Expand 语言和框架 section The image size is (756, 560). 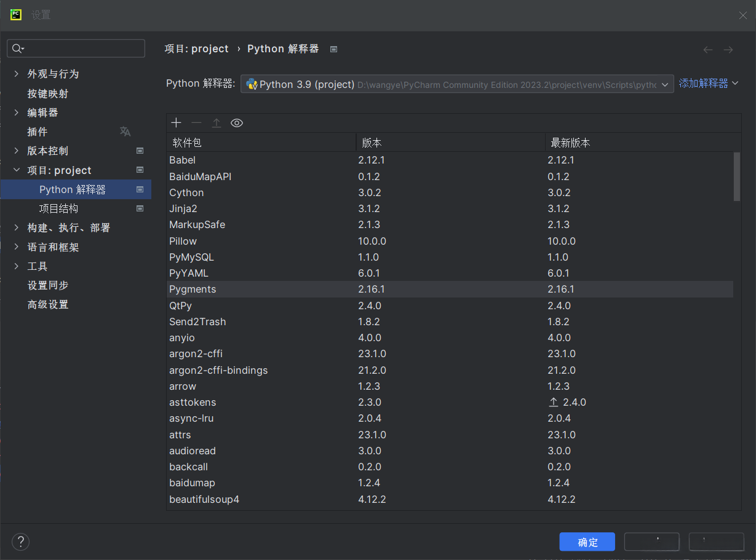(17, 247)
